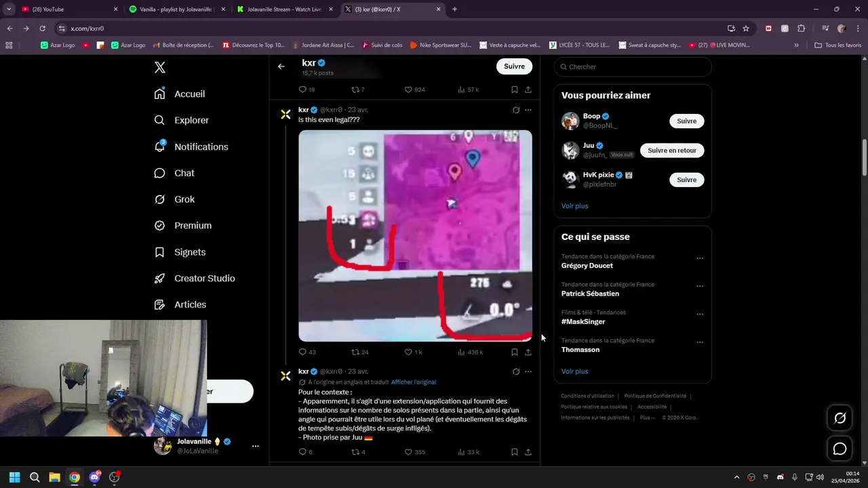Open File Explorer from taskbar
Screen dimensions: 868x488
[54, 477]
